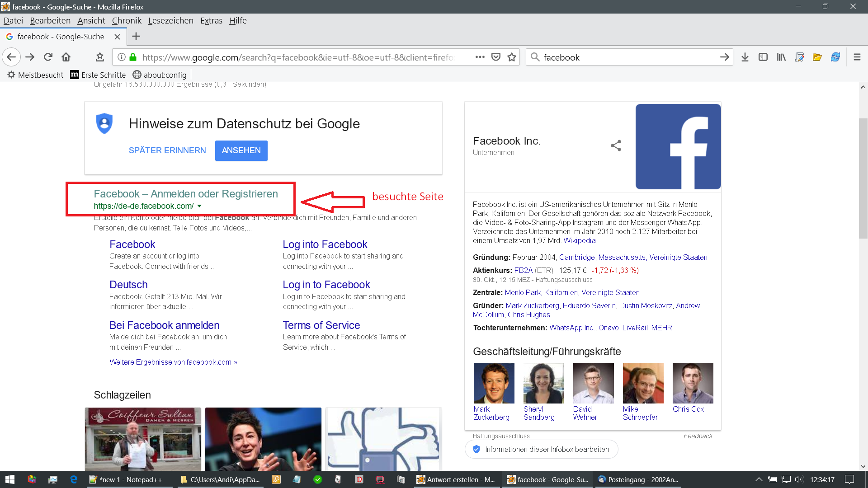Show the Library icon in toolbar
Screen dimensions: 868x488
point(781,57)
